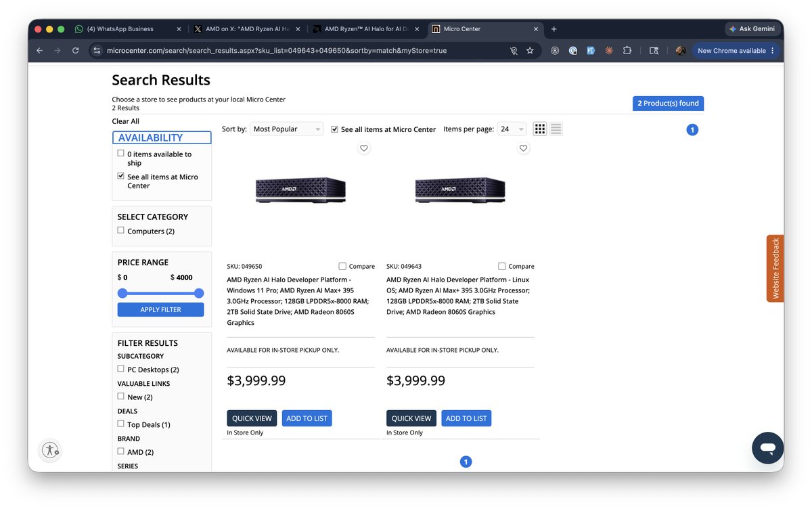Open Chrome three-dot menu
The image size is (812, 509).
click(773, 51)
